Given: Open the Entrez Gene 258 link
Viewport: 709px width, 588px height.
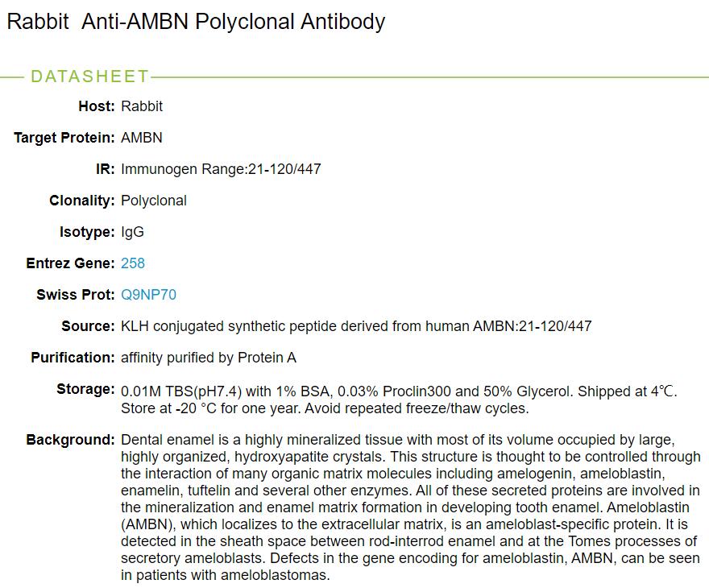Looking at the screenshot, I should 133,263.
